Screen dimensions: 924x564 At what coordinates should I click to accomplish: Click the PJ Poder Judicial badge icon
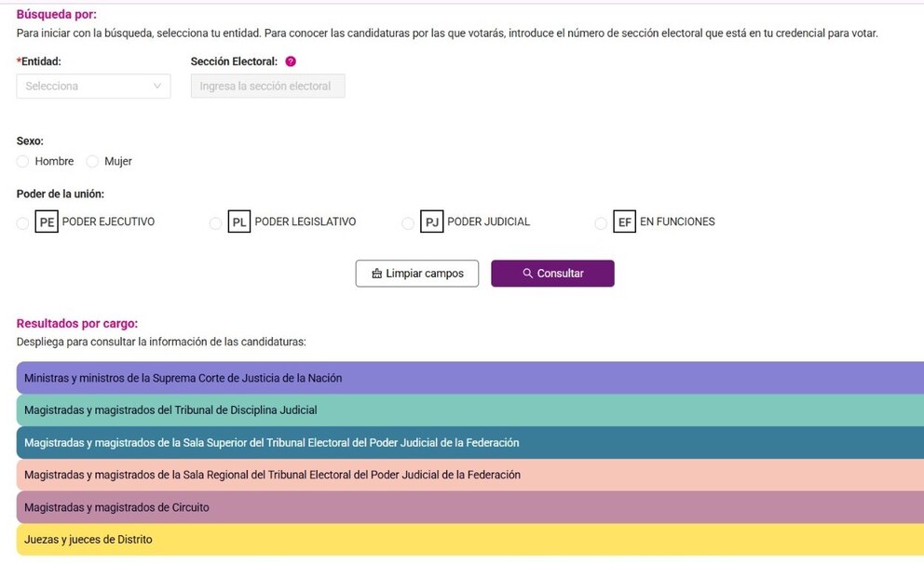(432, 222)
